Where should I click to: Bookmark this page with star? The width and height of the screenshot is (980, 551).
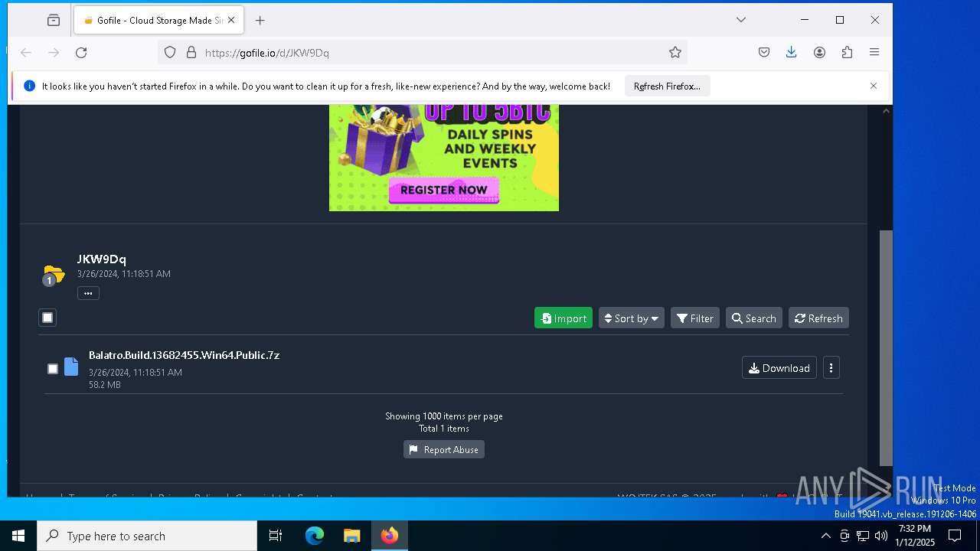click(675, 52)
